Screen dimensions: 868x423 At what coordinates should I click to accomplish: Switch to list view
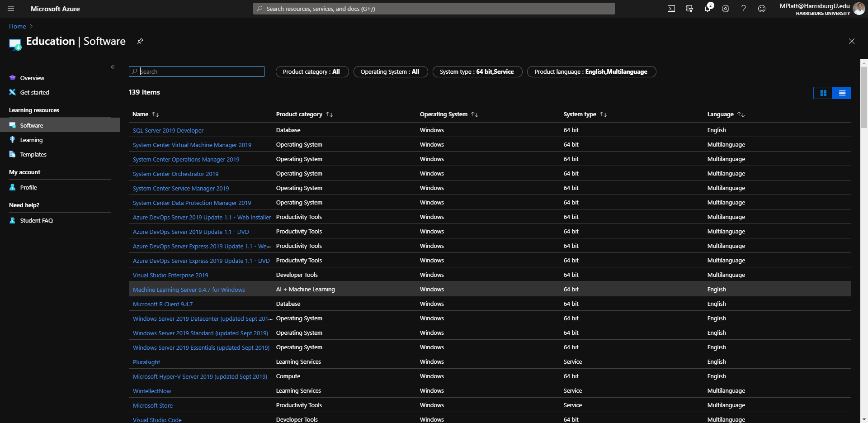click(x=842, y=93)
